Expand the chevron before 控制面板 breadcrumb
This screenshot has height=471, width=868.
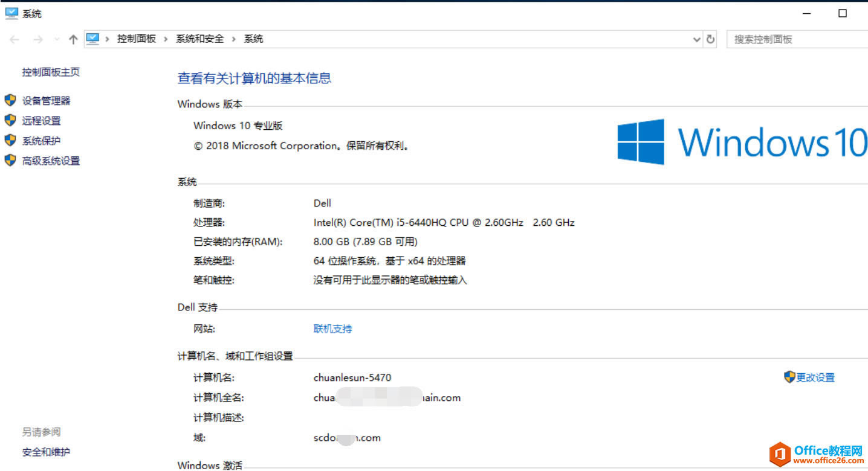[x=107, y=39]
